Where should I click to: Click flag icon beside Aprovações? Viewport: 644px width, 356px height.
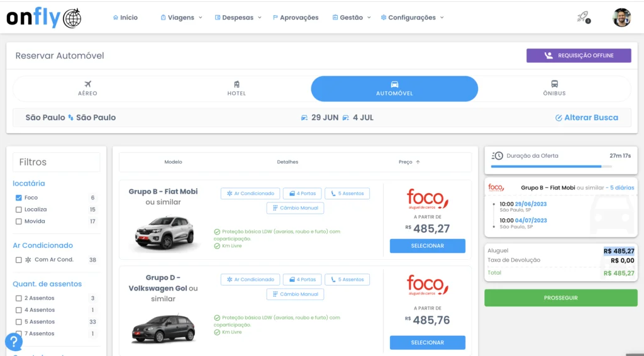pyautogui.click(x=275, y=18)
